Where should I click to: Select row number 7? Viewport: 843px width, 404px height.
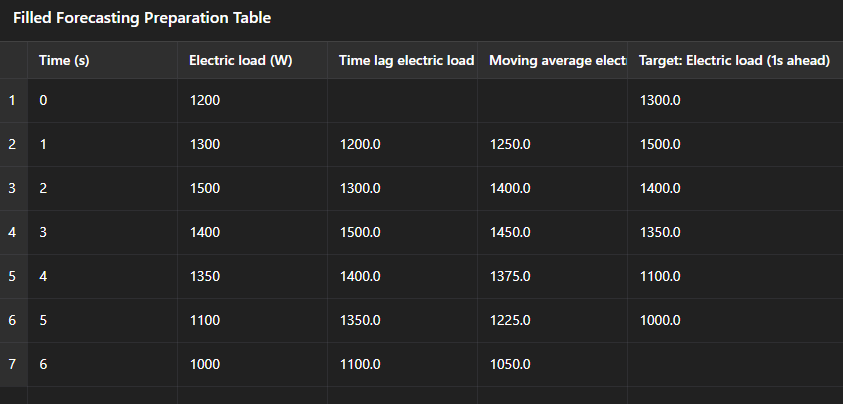tap(13, 364)
